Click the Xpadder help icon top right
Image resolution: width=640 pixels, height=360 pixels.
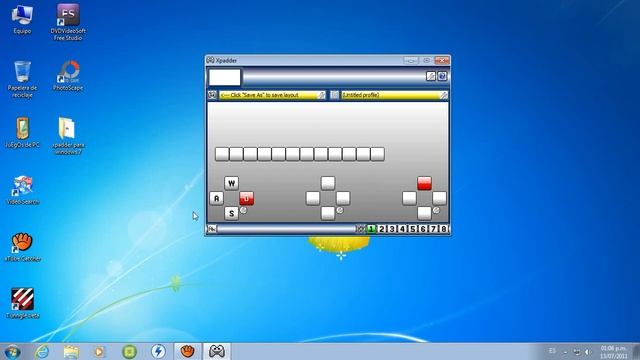click(442, 76)
